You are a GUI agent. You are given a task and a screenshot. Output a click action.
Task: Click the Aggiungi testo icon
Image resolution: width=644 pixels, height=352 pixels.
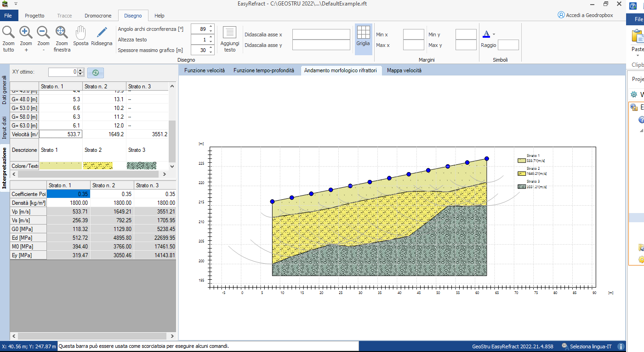(229, 32)
